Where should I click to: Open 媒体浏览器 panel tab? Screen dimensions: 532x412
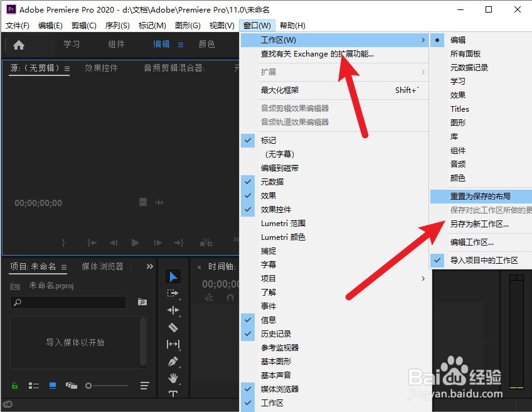(x=102, y=267)
